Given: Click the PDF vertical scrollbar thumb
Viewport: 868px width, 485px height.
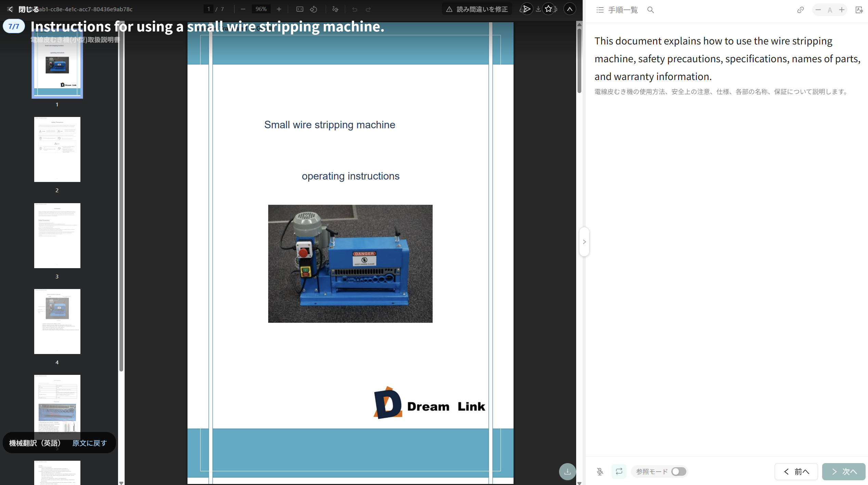Looking at the screenshot, I should (579, 61).
